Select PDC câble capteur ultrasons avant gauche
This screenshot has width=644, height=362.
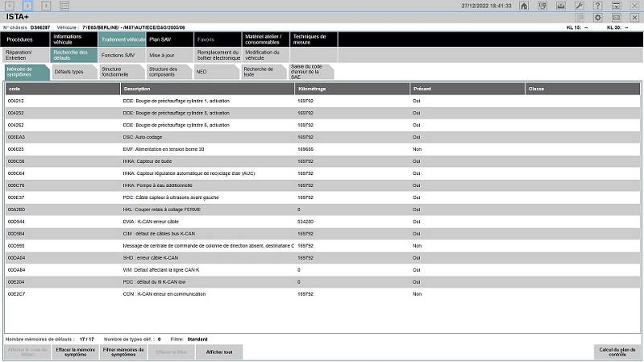tap(323, 198)
